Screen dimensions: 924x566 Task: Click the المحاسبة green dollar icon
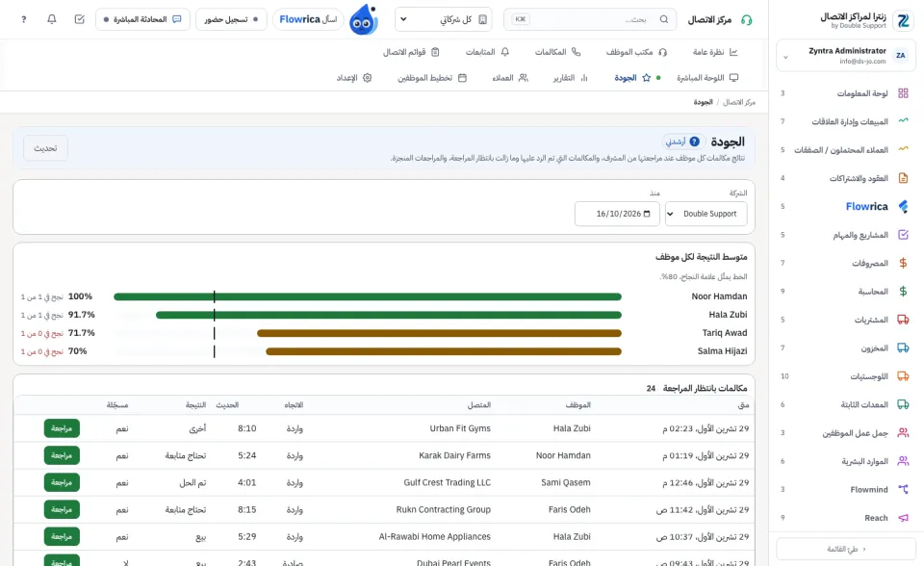pos(903,292)
